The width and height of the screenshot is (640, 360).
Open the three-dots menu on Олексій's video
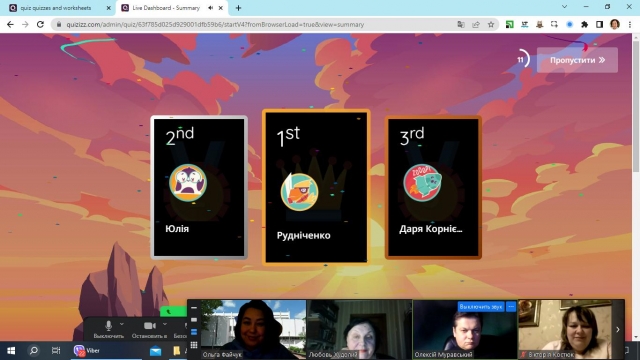511,307
